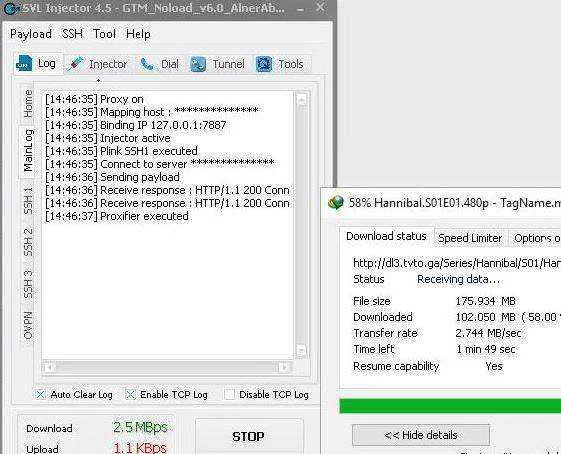Click the Plink SSH1 executed log line
This screenshot has width=561, height=454.
coord(121,151)
